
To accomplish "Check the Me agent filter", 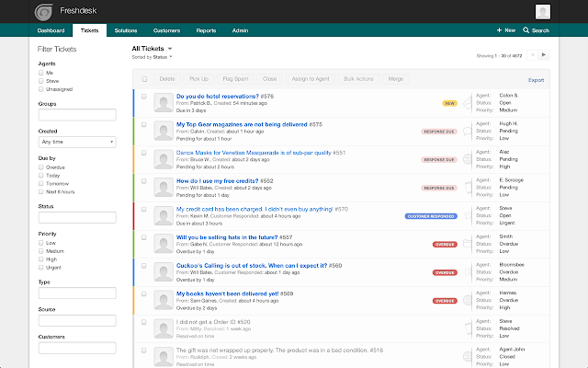I will pyautogui.click(x=40, y=73).
